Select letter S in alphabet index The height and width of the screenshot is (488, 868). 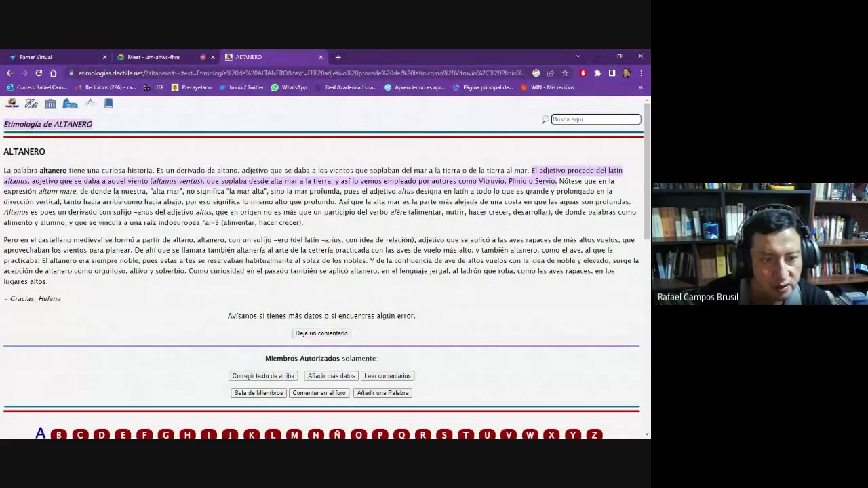[444, 434]
